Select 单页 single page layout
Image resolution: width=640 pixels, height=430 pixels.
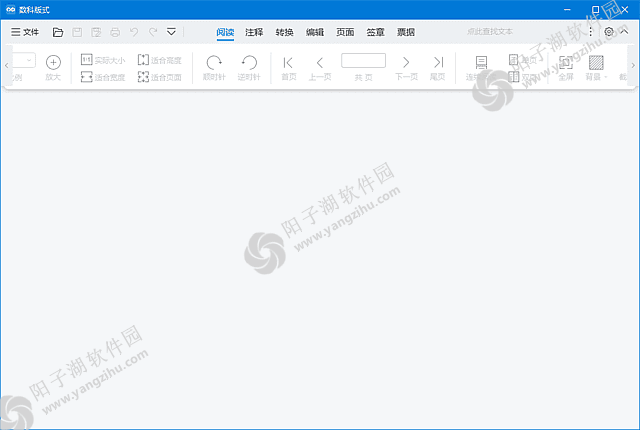point(522,60)
